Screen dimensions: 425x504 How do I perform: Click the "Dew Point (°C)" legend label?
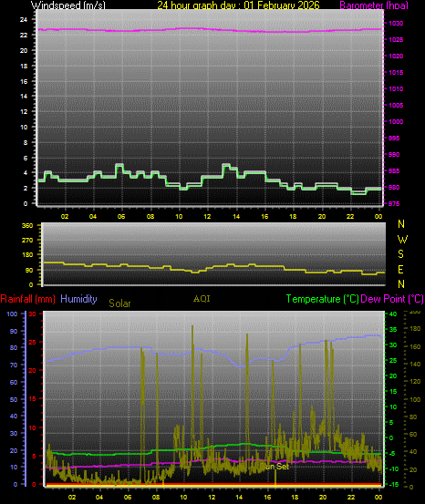click(x=392, y=299)
